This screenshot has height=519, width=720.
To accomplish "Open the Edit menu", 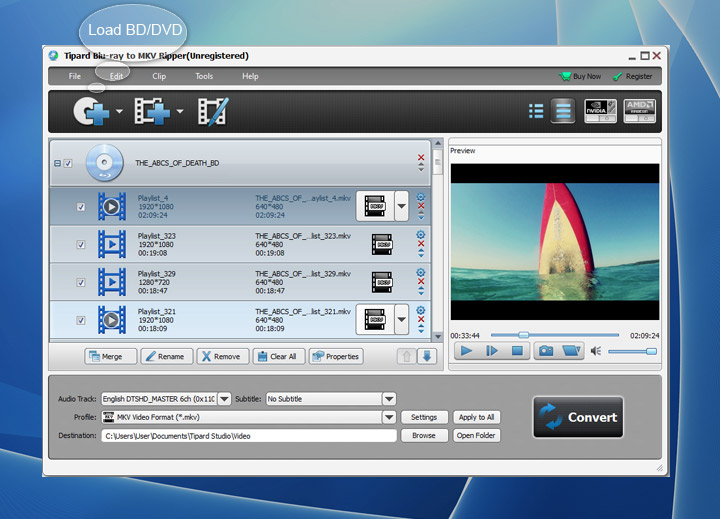I will point(116,76).
